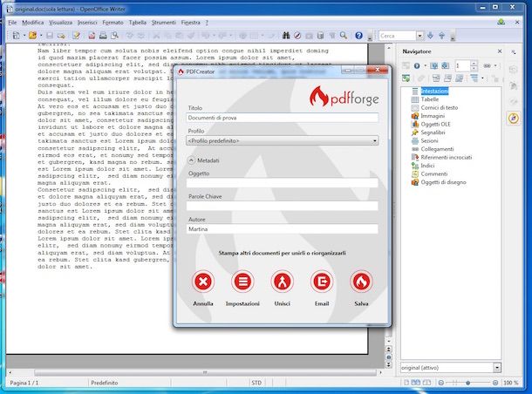Open the Navigation blue circle dropdown arrow

[425, 65]
